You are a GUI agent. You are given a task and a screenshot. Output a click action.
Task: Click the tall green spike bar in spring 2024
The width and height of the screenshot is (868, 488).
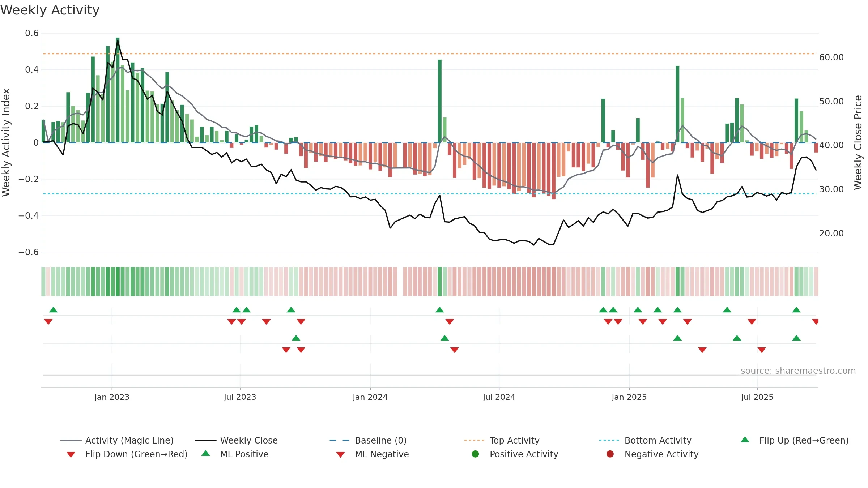click(440, 101)
